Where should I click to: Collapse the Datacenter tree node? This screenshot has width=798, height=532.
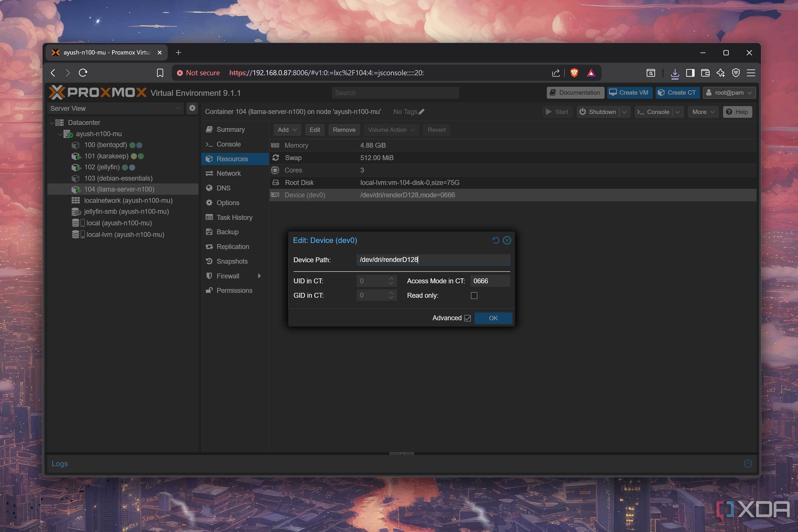click(52, 123)
